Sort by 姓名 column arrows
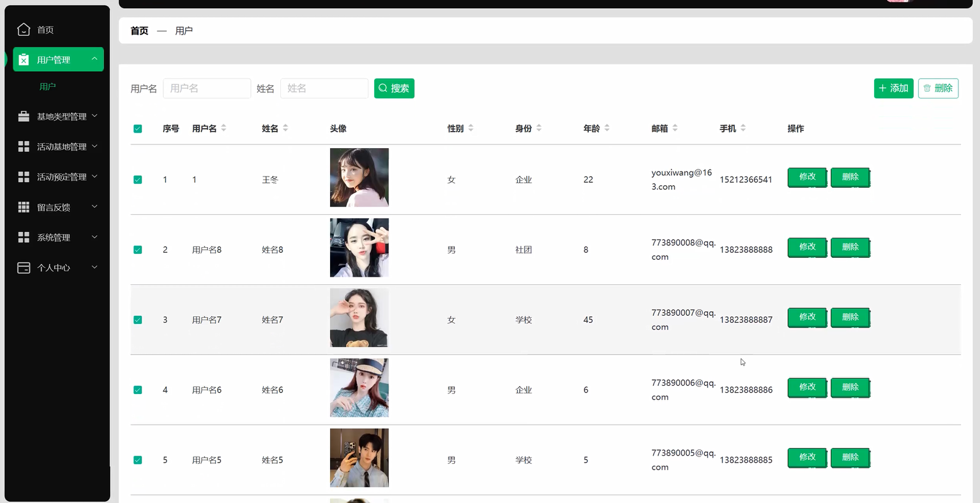 click(x=285, y=128)
